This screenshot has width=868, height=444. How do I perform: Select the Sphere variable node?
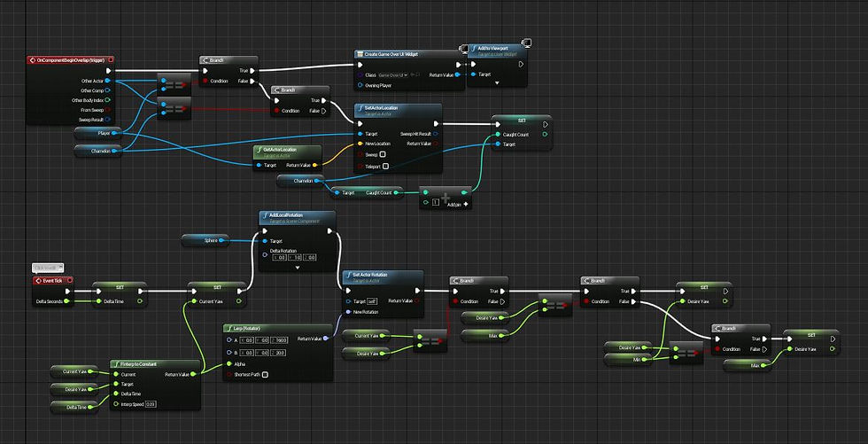pyautogui.click(x=205, y=240)
